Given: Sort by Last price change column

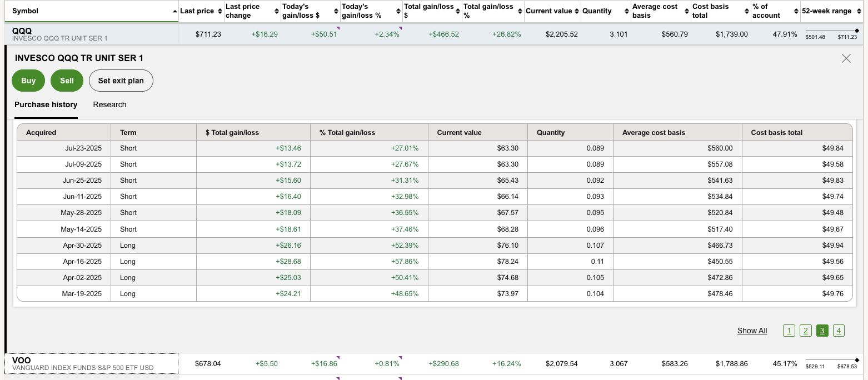Looking at the screenshot, I should coord(251,11).
